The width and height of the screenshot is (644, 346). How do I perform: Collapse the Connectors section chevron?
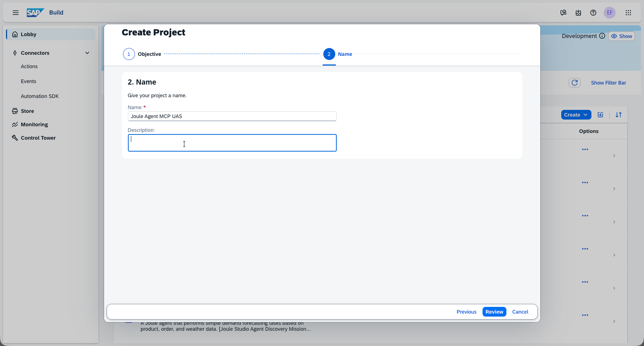click(87, 53)
